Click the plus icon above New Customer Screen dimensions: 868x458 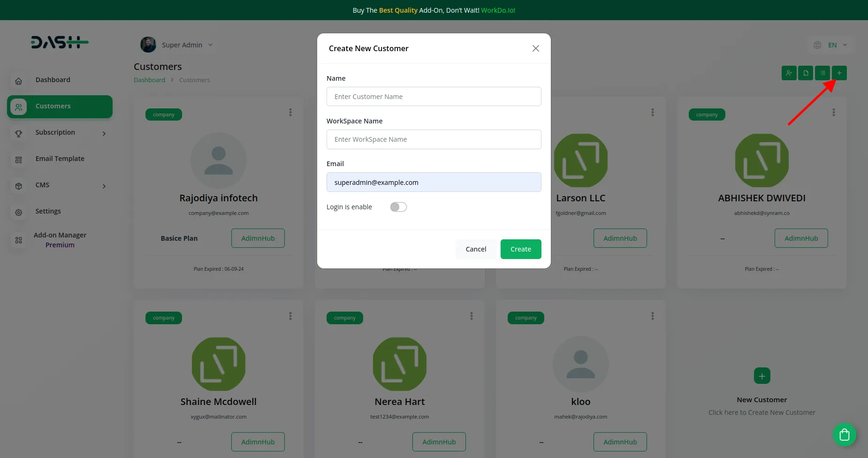click(761, 376)
